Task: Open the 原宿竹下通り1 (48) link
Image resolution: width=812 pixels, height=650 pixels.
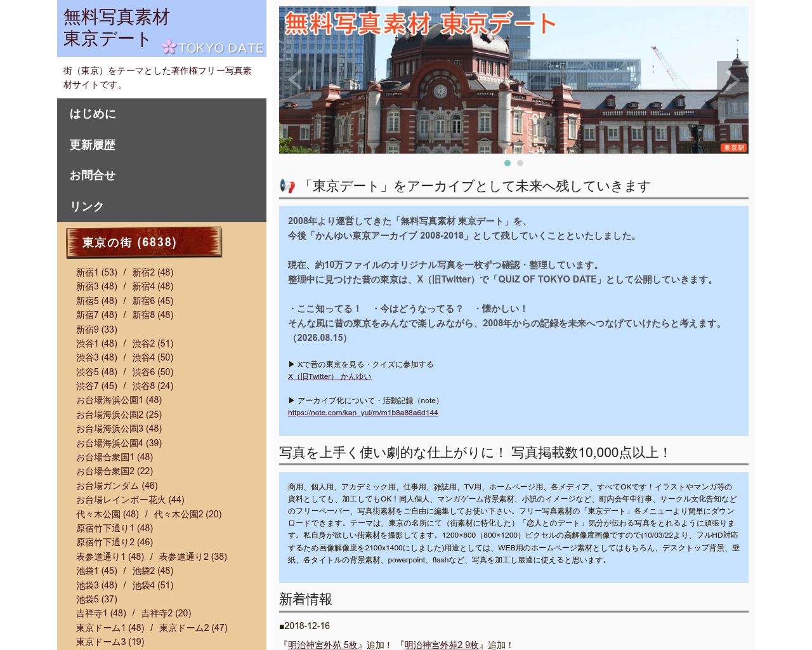Action: click(114, 528)
